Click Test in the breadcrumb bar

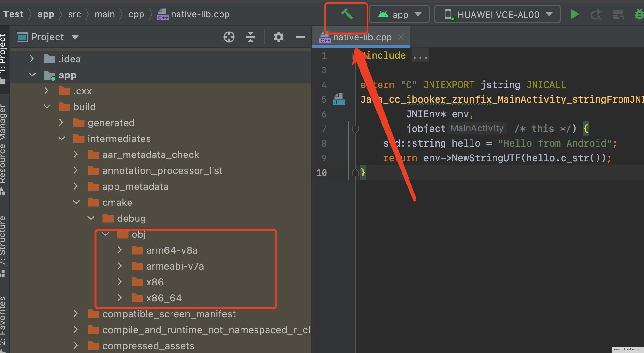[13, 14]
